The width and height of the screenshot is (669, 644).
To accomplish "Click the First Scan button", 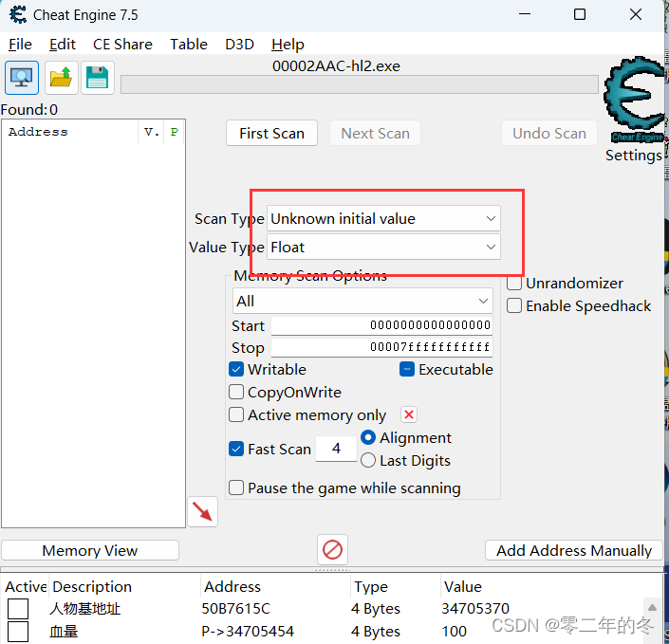I will coord(271,133).
